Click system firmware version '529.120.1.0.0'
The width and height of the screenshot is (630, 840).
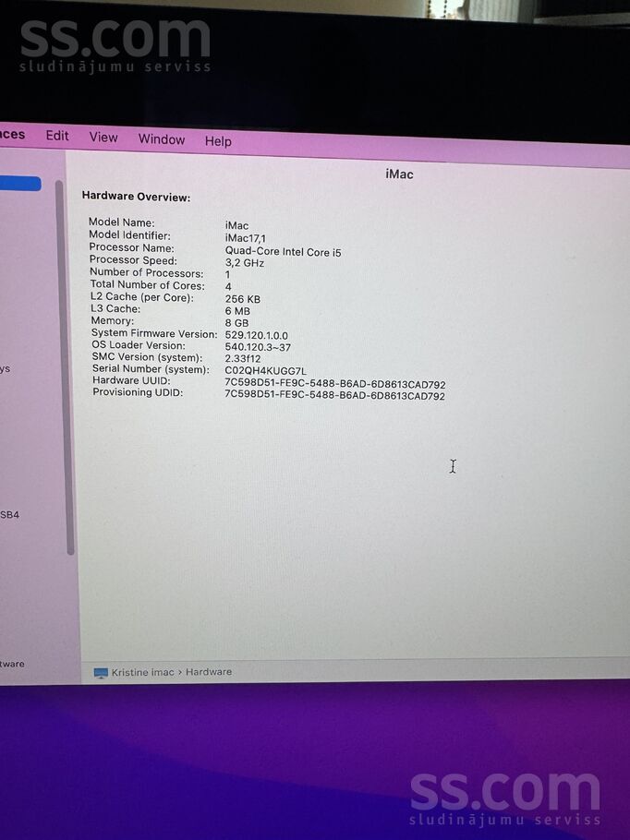(x=256, y=335)
